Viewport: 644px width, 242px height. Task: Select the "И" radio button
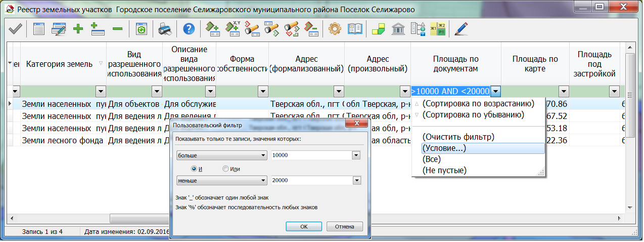click(194, 169)
